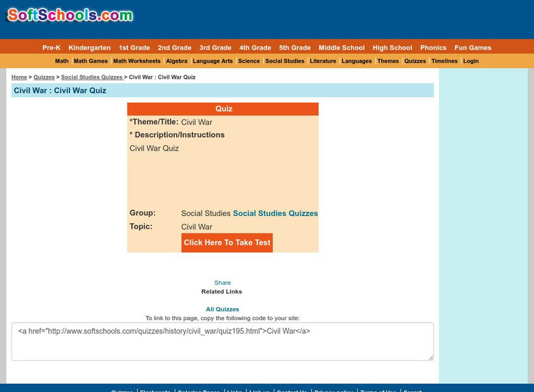This screenshot has height=392, width=534.
Task: Go to the Timelines section
Action: pyautogui.click(x=445, y=61)
